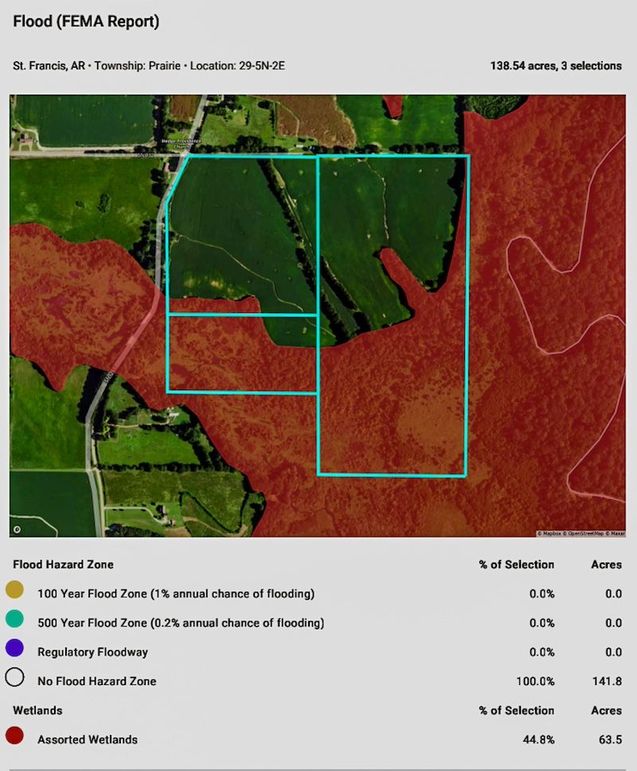Click the red Assorted Wetlands dot
This screenshot has height=771, width=637.
point(15,739)
